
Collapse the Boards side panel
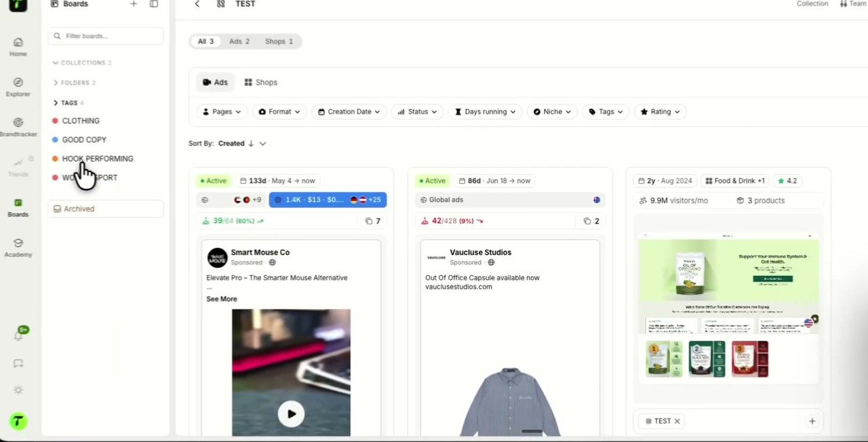pyautogui.click(x=154, y=4)
